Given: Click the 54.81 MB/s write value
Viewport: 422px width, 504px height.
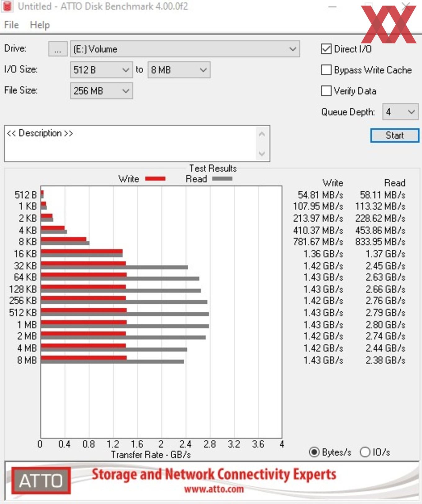Looking at the screenshot, I should (x=321, y=195).
